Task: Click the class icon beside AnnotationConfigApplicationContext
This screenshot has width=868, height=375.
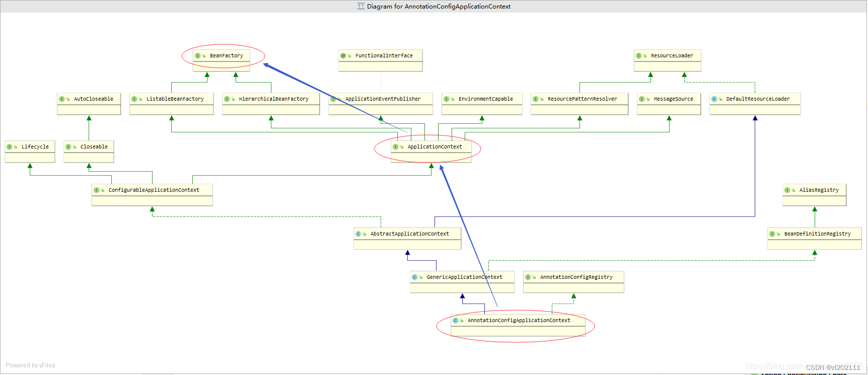Action: pyautogui.click(x=456, y=321)
